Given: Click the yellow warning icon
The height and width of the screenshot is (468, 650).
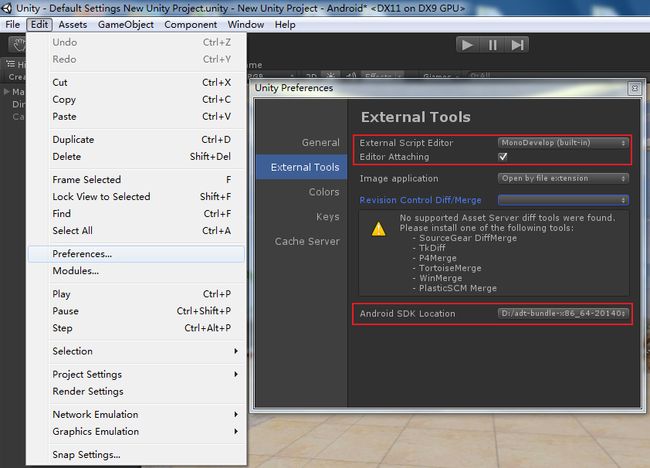Looking at the screenshot, I should [378, 229].
